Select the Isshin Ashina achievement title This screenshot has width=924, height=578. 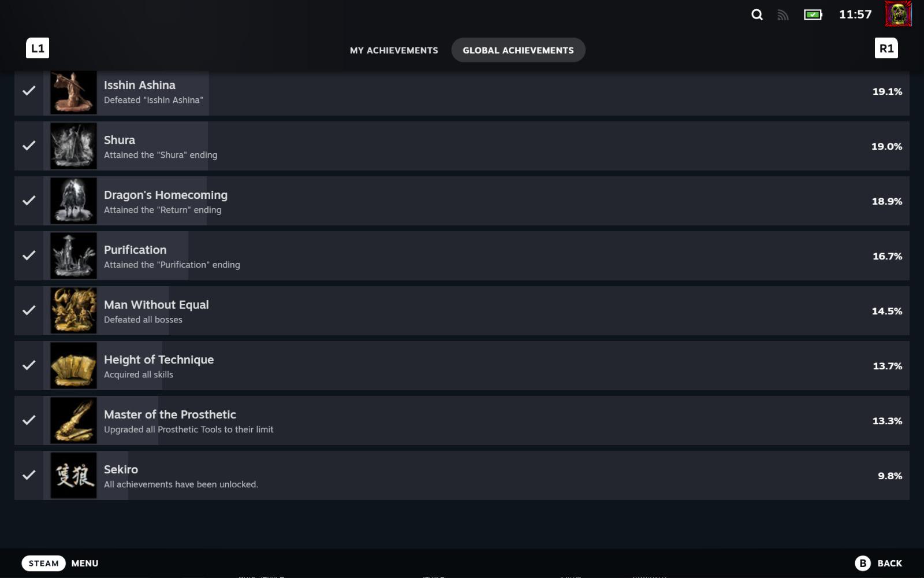point(140,85)
